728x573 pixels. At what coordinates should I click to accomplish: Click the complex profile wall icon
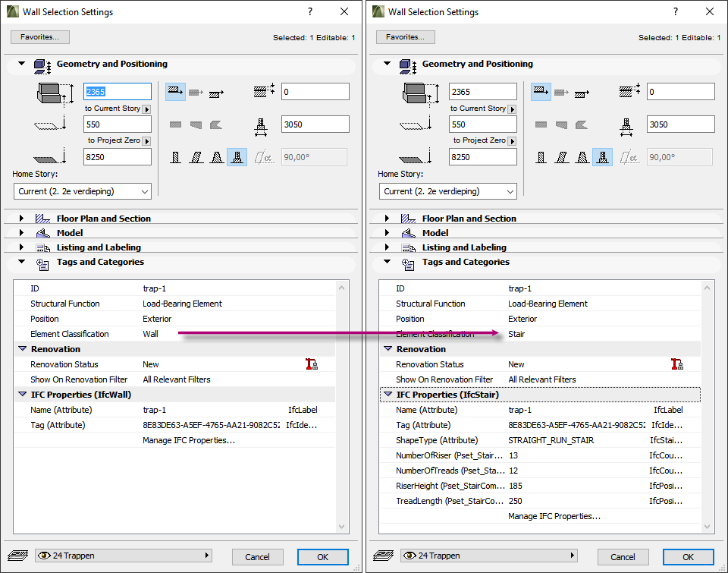coord(237,157)
